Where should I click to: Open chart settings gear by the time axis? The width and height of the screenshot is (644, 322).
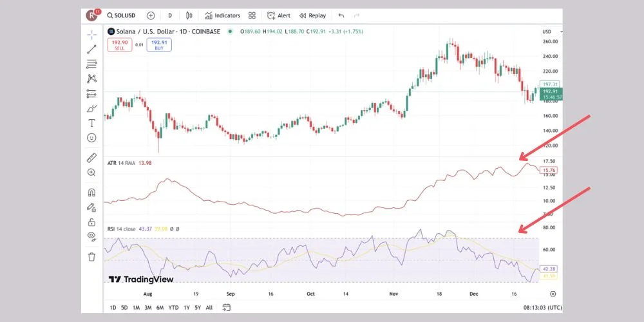point(553,294)
